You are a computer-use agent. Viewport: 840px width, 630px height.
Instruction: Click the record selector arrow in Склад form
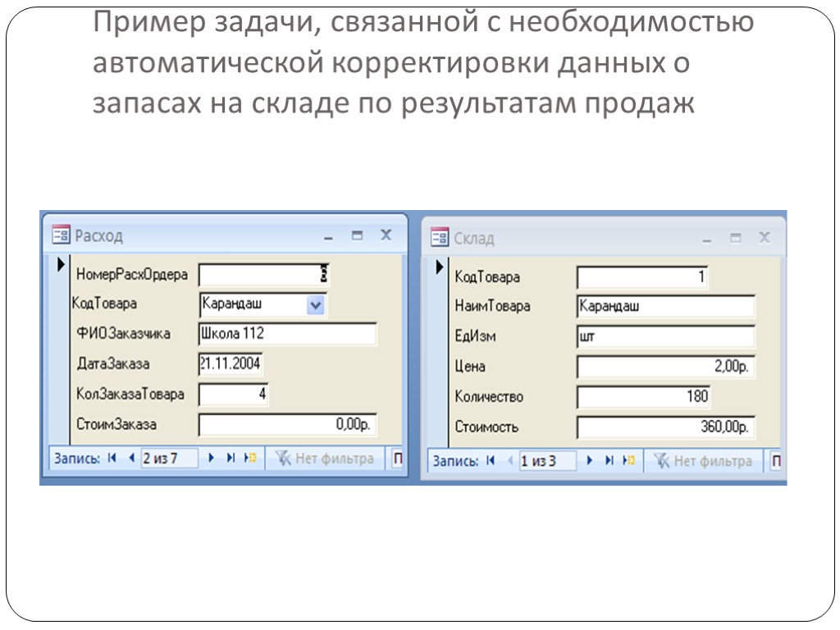click(440, 267)
